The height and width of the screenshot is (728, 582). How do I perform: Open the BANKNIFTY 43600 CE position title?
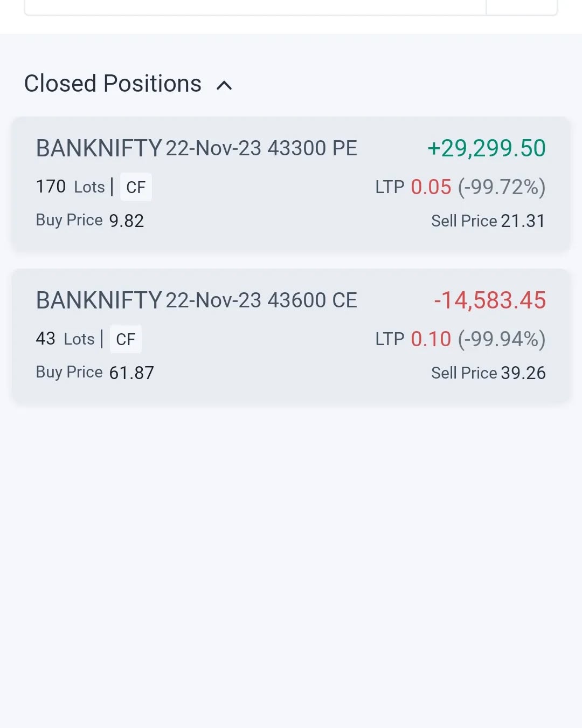point(197,300)
